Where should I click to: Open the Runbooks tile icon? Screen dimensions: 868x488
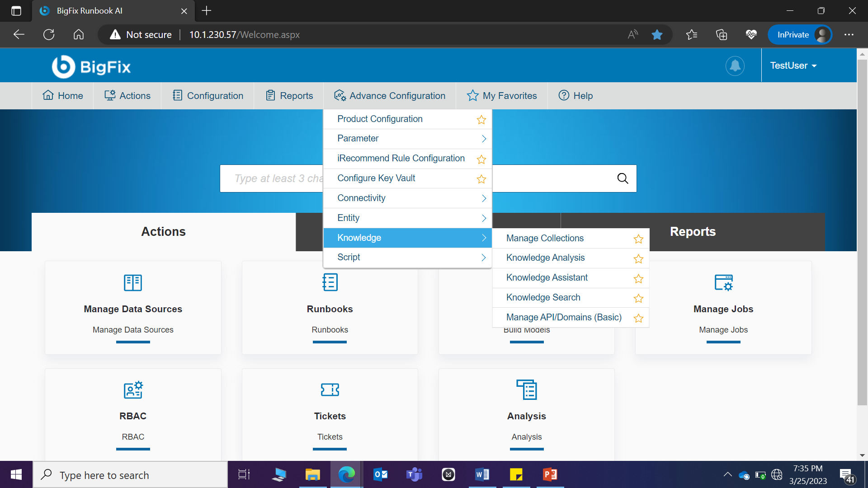pos(330,283)
